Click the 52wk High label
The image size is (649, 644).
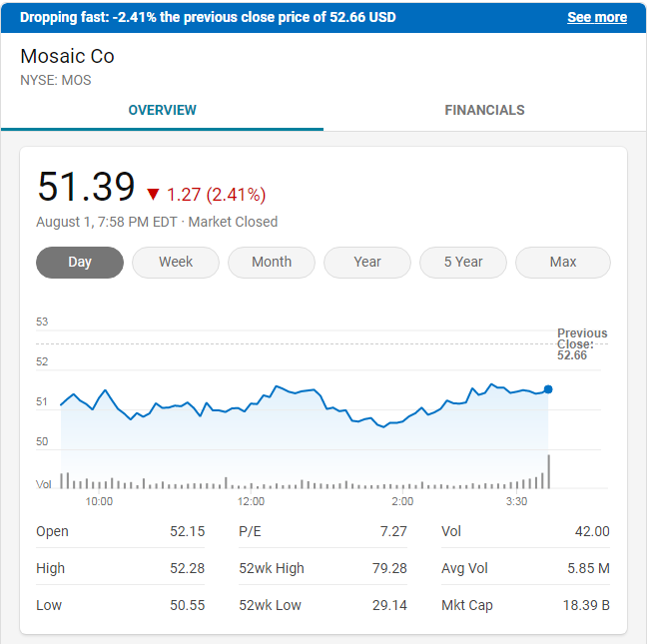272,568
